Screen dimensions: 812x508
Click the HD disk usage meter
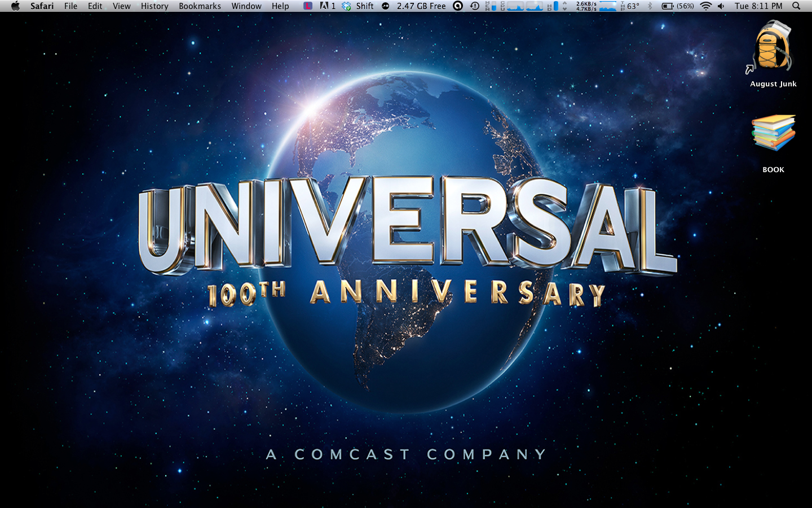click(x=553, y=6)
